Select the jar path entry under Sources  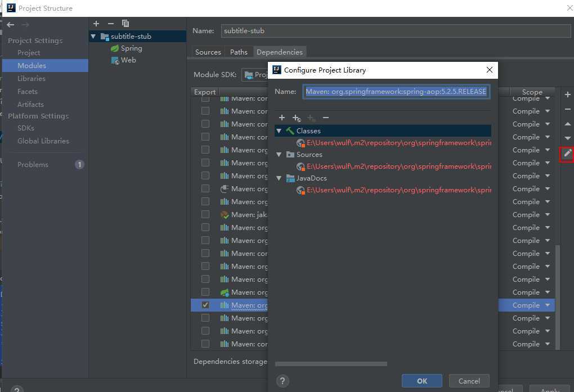pyautogui.click(x=393, y=166)
